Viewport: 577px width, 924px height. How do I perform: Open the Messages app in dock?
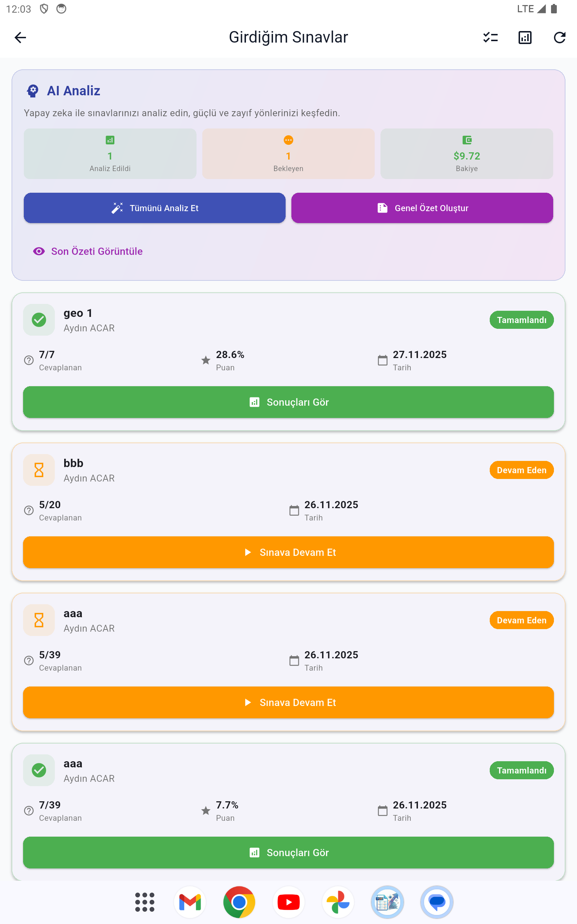437,902
